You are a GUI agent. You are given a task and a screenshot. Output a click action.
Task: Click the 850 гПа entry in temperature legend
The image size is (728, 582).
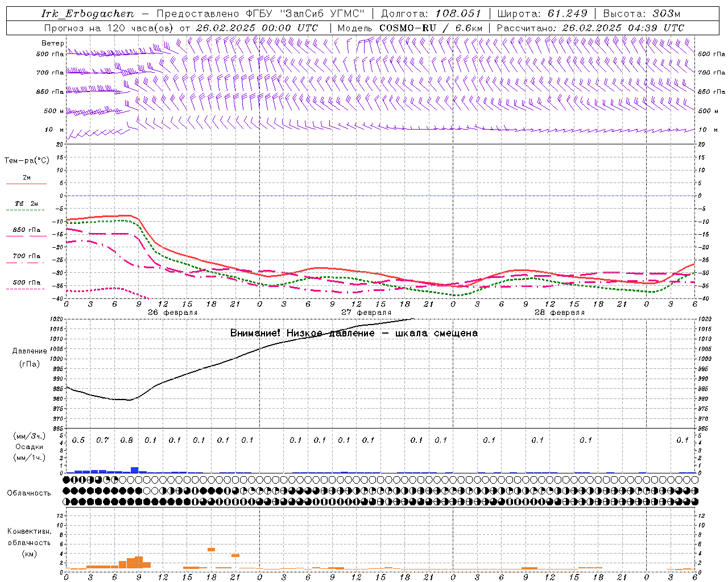point(27,230)
